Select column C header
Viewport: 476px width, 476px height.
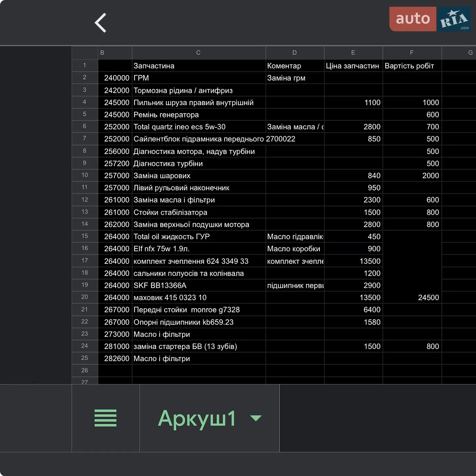pyautogui.click(x=199, y=53)
